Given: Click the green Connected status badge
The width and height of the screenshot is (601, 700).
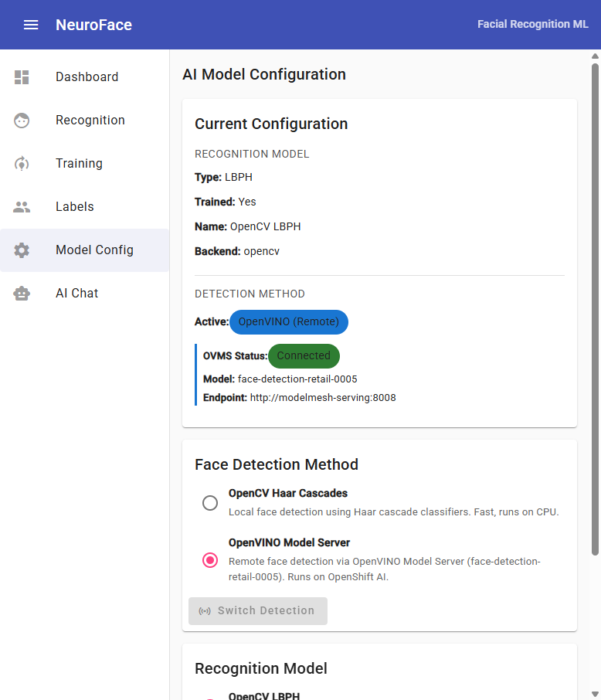Looking at the screenshot, I should point(304,356).
